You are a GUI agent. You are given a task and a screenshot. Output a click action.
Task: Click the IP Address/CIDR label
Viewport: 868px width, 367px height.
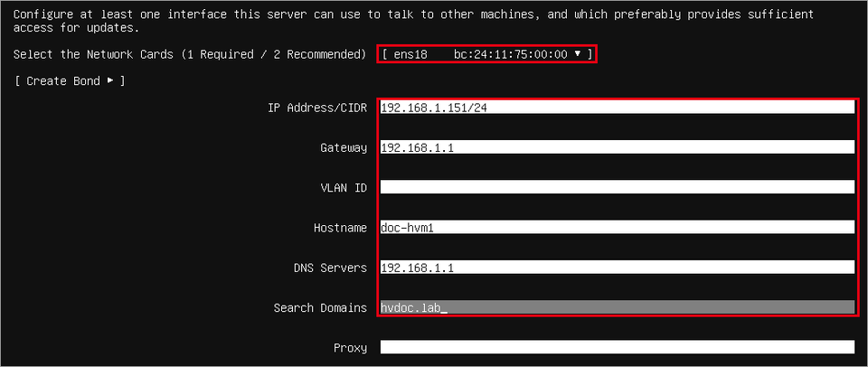[316, 108]
